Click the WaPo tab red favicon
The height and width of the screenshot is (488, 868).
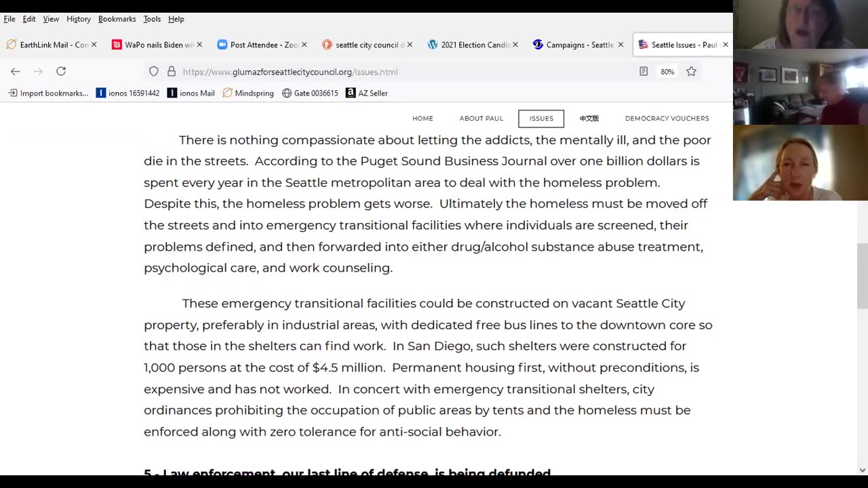coord(117,45)
